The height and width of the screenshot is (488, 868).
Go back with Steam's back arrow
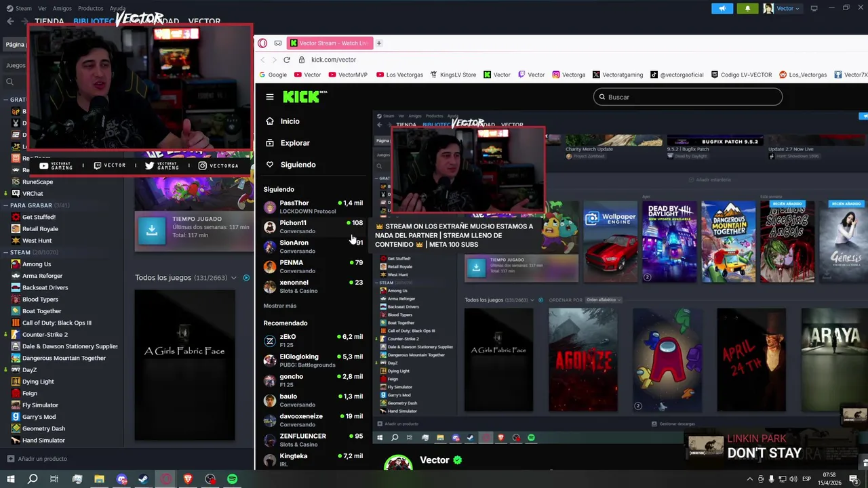[x=10, y=21]
